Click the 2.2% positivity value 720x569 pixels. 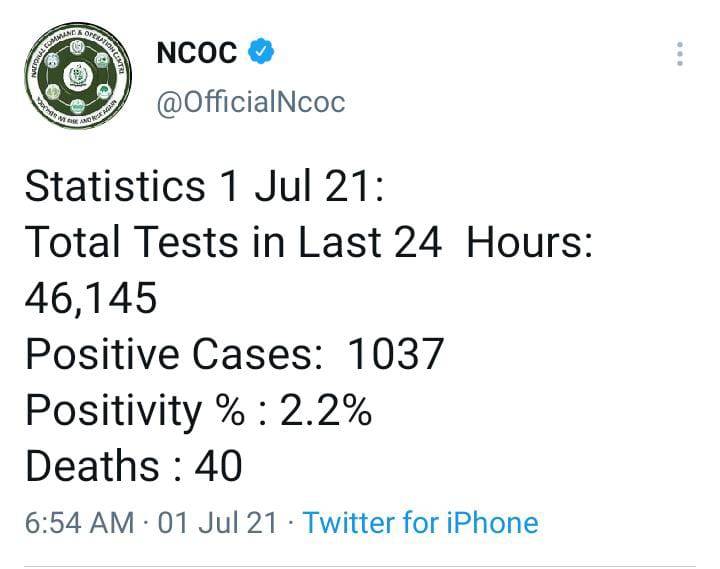[326, 410]
